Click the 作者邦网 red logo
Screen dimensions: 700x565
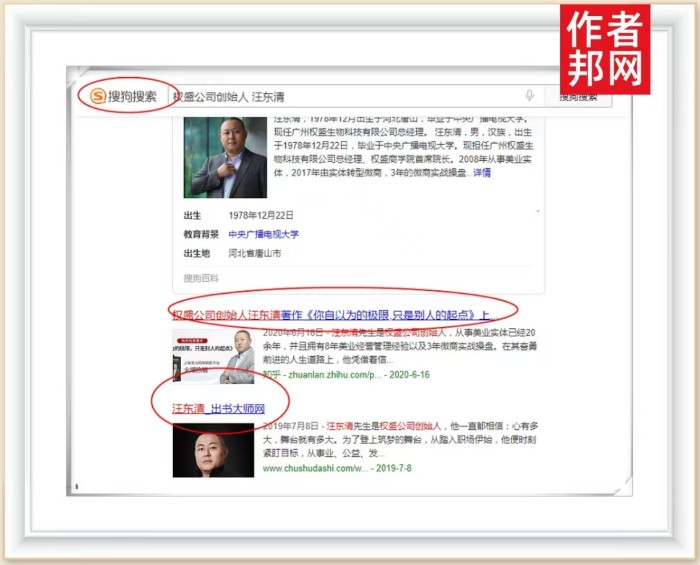point(603,49)
